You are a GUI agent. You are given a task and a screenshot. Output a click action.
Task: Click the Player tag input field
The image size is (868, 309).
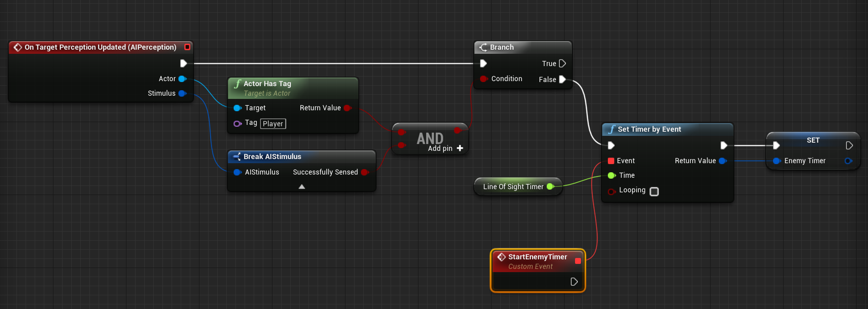point(273,124)
